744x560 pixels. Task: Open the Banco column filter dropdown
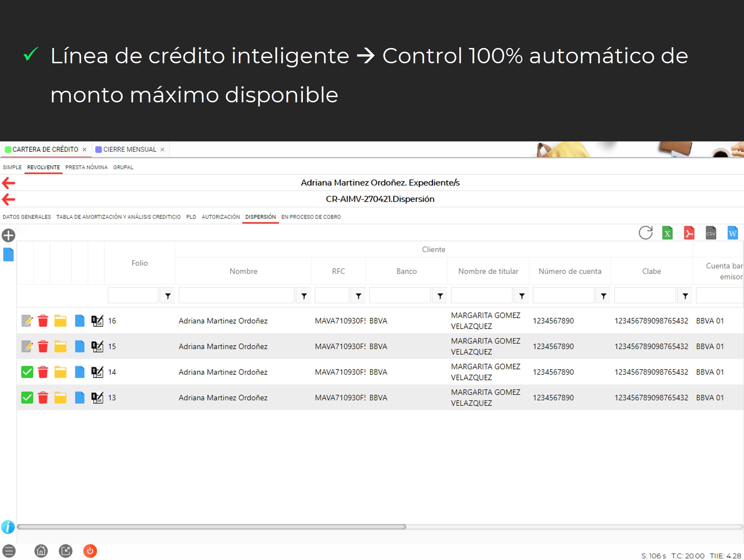click(440, 296)
